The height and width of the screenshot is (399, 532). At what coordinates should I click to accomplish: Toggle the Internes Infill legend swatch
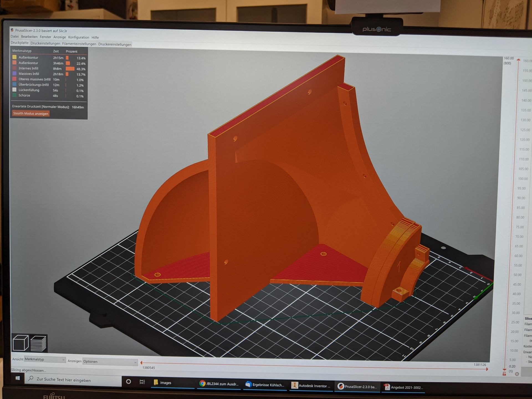[14, 68]
